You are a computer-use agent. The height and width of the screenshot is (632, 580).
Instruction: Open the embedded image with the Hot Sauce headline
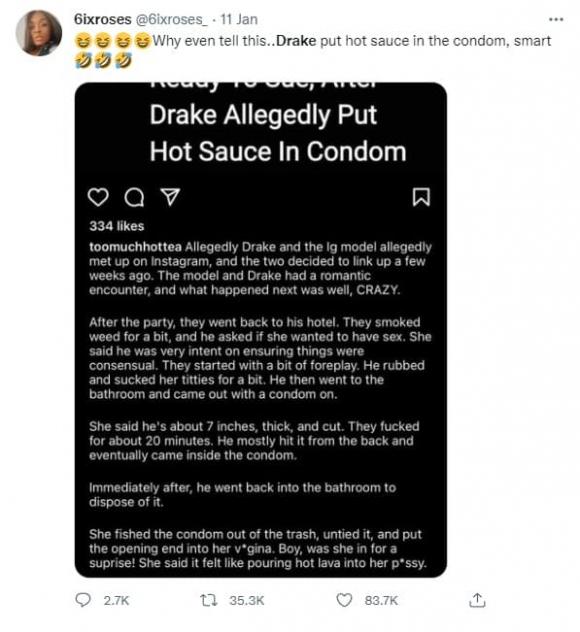(261, 330)
